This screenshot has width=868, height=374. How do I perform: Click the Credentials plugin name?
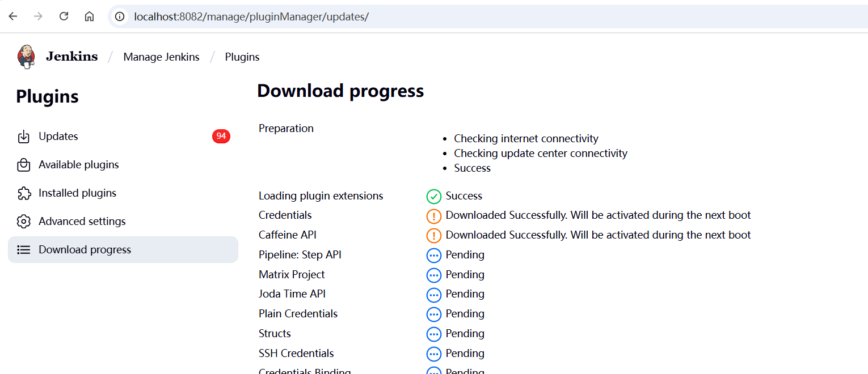click(x=285, y=215)
